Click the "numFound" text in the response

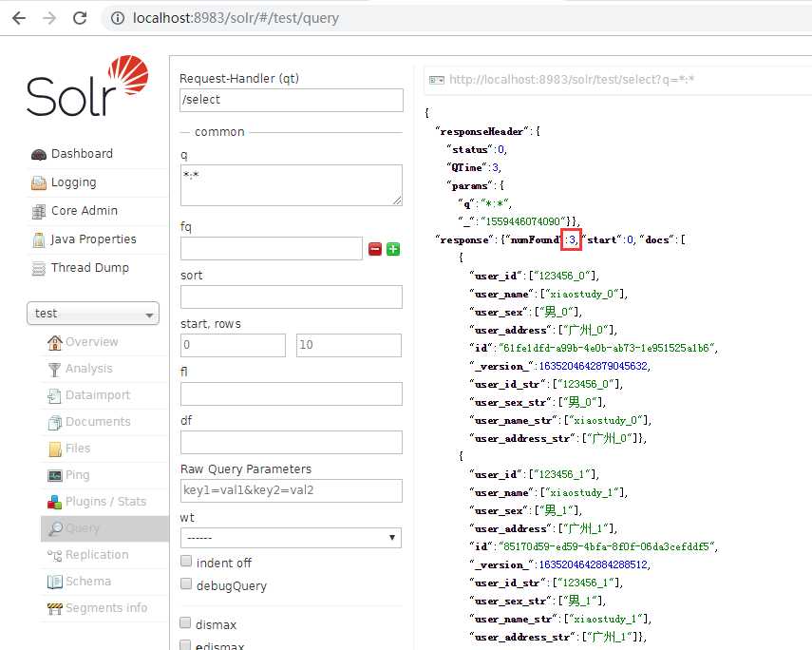[535, 240]
